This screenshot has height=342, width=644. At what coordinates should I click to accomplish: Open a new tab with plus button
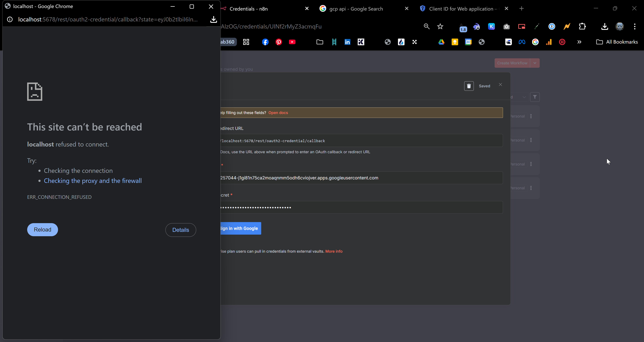521,9
